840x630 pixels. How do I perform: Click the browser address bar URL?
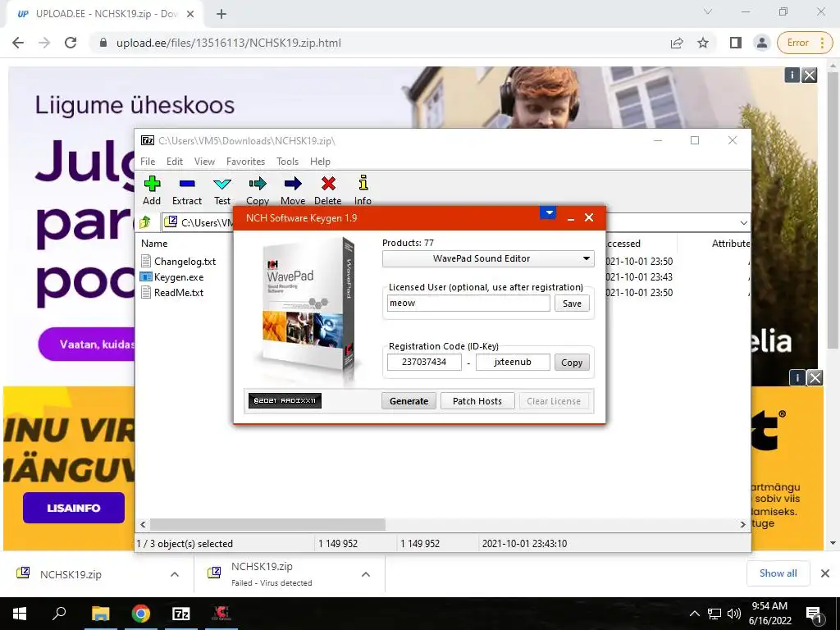point(228,43)
